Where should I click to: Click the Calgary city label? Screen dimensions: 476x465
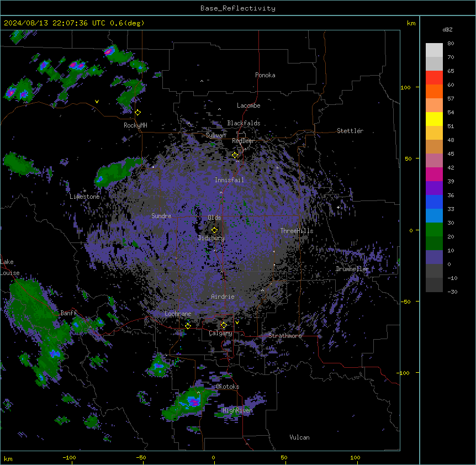tap(220, 333)
